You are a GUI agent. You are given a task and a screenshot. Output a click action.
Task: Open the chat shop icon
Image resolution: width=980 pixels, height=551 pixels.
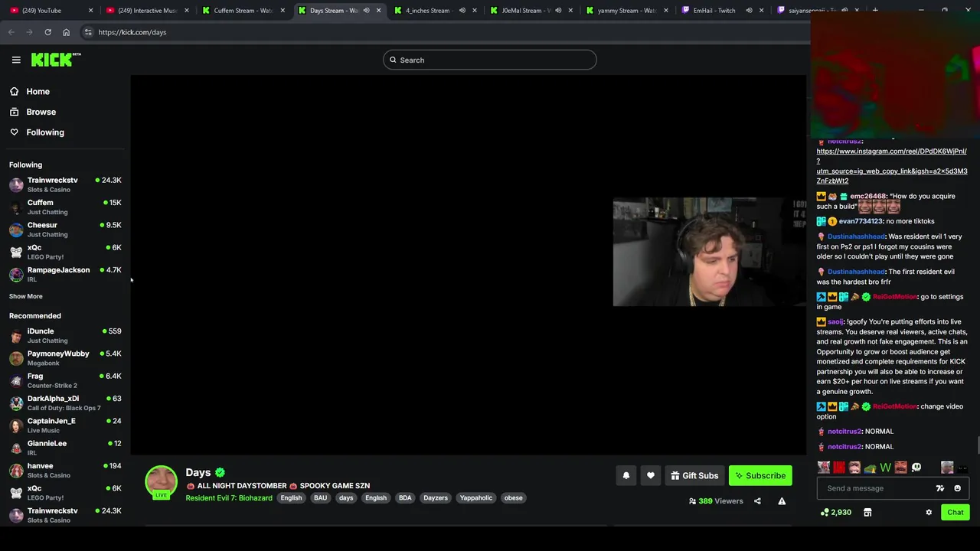[x=867, y=512]
